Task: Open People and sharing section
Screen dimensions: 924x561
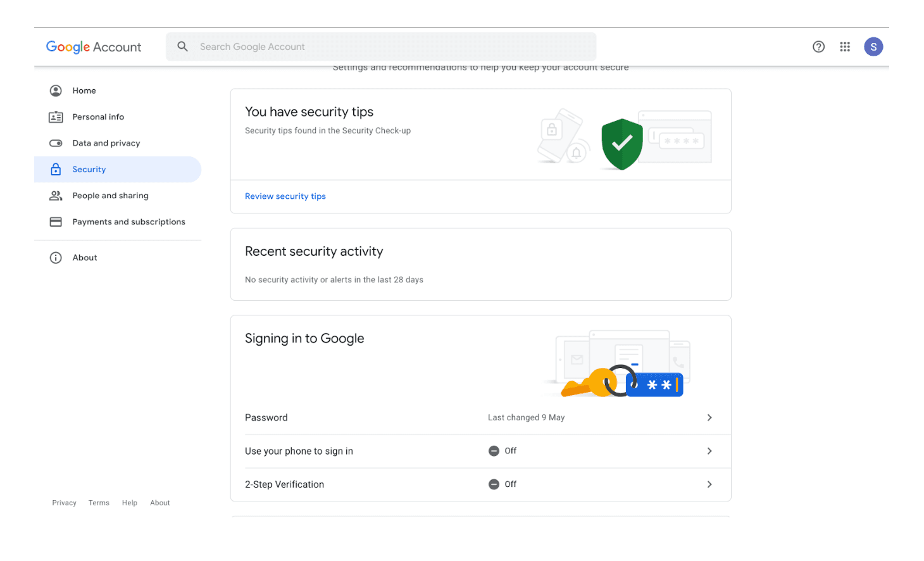Action: tap(118, 196)
